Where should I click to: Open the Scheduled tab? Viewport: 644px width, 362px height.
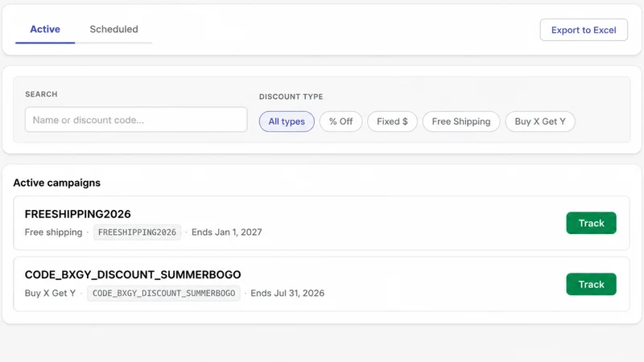[x=114, y=30]
